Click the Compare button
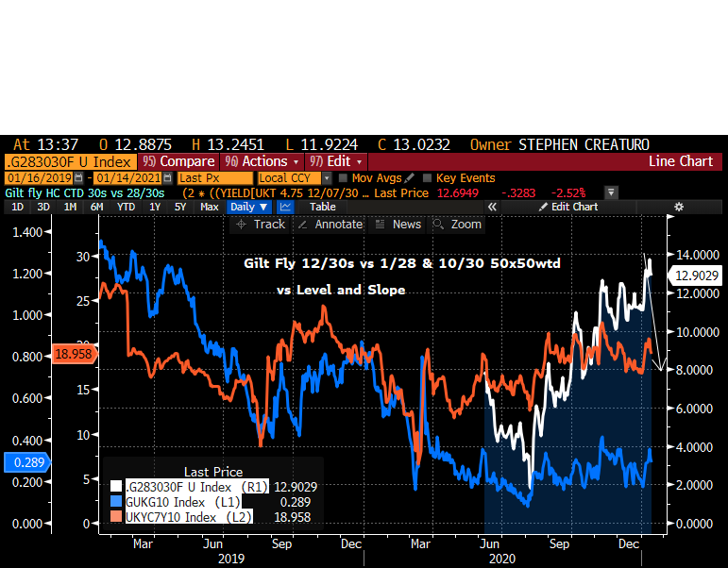Screen dimensions: 728x568 pos(178,161)
